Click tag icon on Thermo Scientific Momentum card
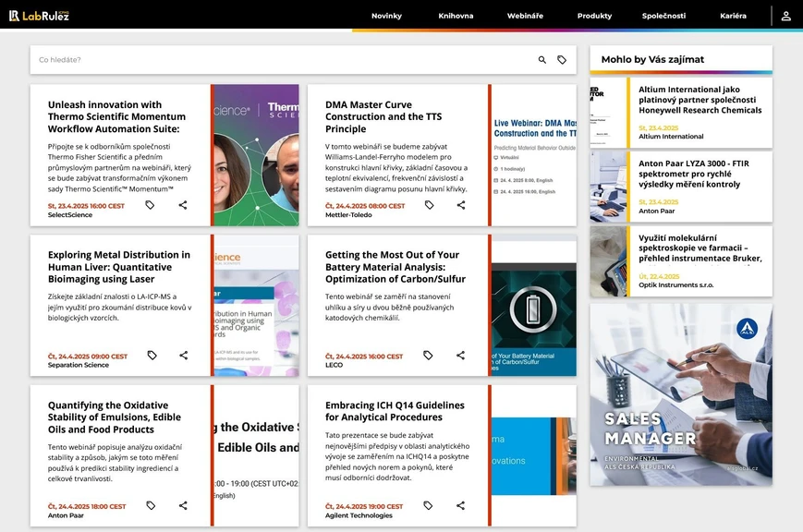The width and height of the screenshot is (803, 532). (150, 205)
